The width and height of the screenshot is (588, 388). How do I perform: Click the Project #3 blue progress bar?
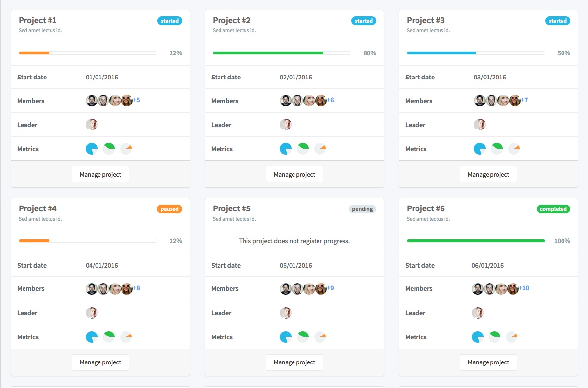(441, 53)
